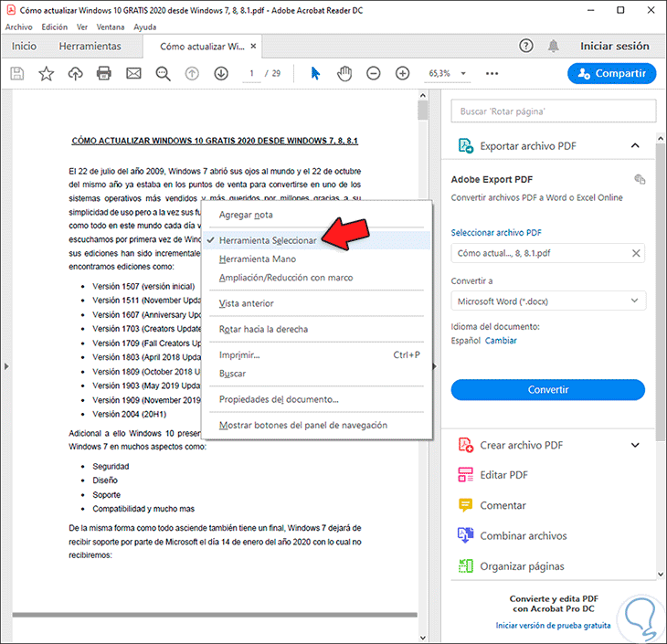
Task: Open the zoom percentage dropdown
Action: [x=463, y=74]
